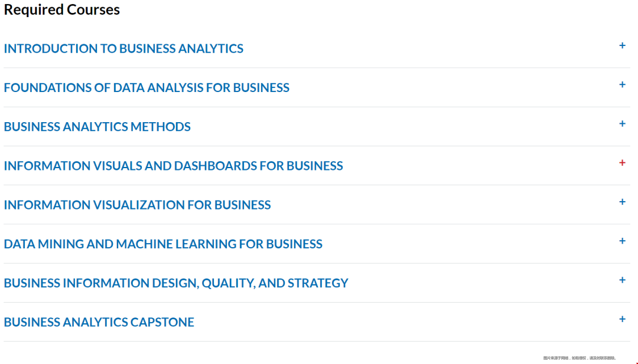
Task: Click the small Chinese watermark text at bottom
Action: (x=580, y=358)
